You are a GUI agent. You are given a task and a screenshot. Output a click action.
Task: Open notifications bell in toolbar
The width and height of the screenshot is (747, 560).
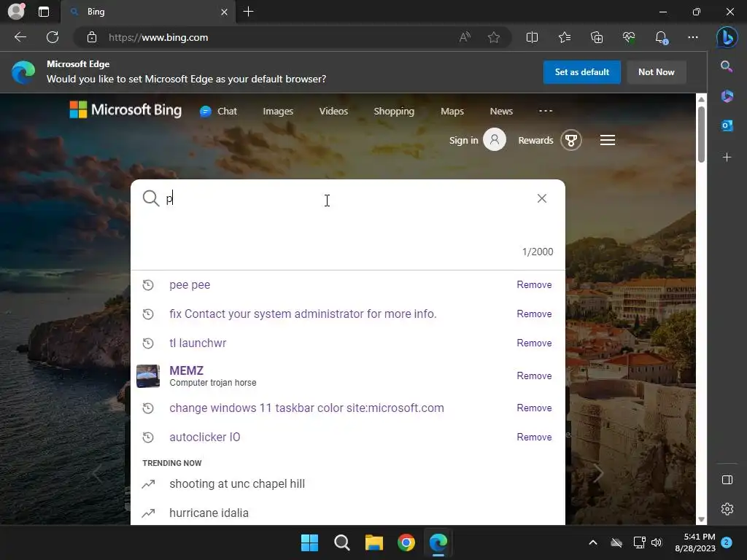coord(661,37)
